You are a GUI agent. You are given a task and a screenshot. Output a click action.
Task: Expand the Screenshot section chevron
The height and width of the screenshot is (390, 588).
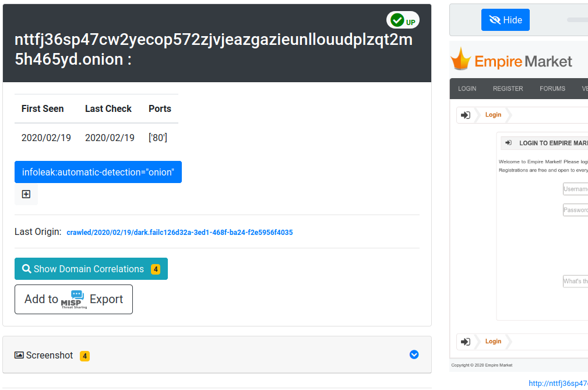point(414,354)
